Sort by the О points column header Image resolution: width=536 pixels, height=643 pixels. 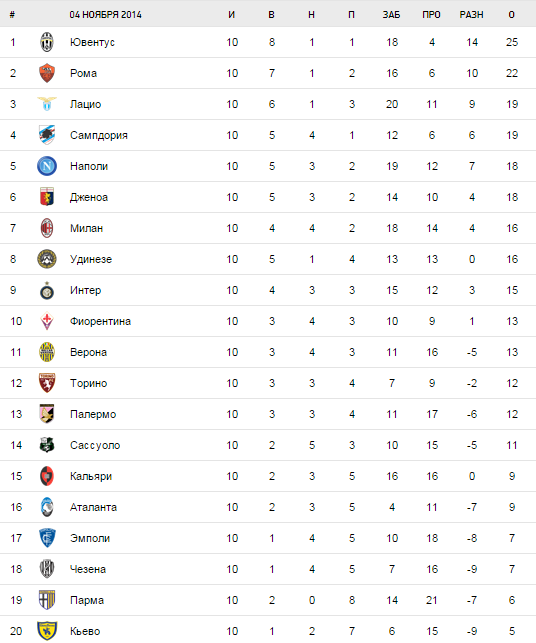[511, 15]
